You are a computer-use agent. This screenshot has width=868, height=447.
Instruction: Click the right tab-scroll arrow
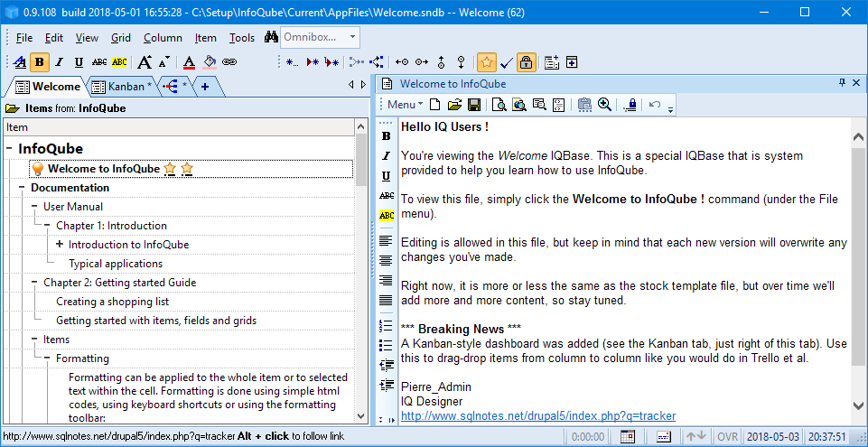363,85
